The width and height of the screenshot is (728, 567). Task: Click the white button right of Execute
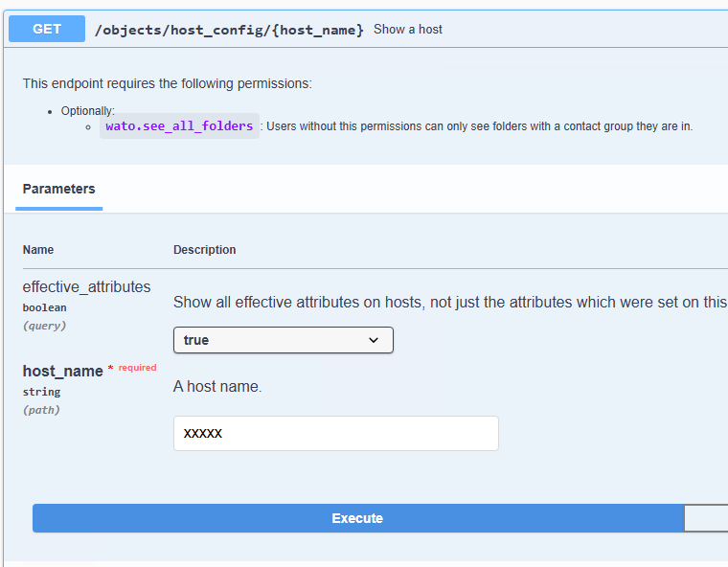(706, 518)
